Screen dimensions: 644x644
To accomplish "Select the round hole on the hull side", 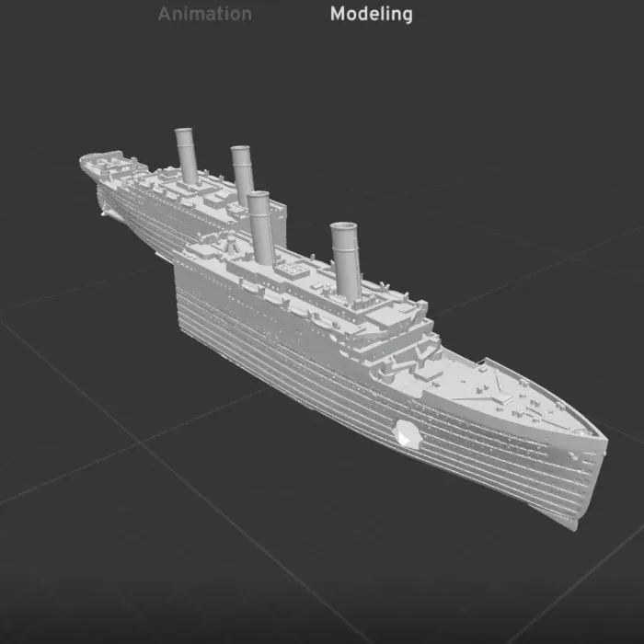I will 406,433.
